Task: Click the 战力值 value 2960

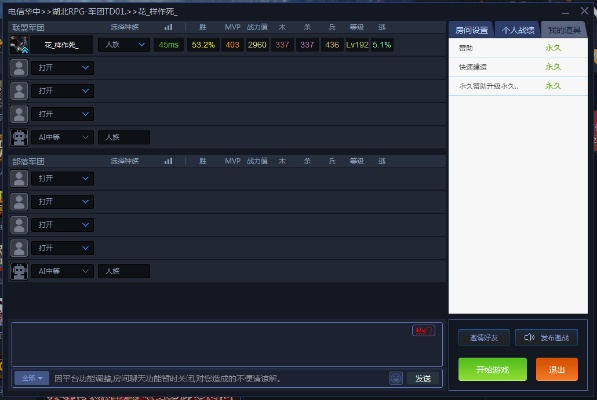Action: click(257, 45)
